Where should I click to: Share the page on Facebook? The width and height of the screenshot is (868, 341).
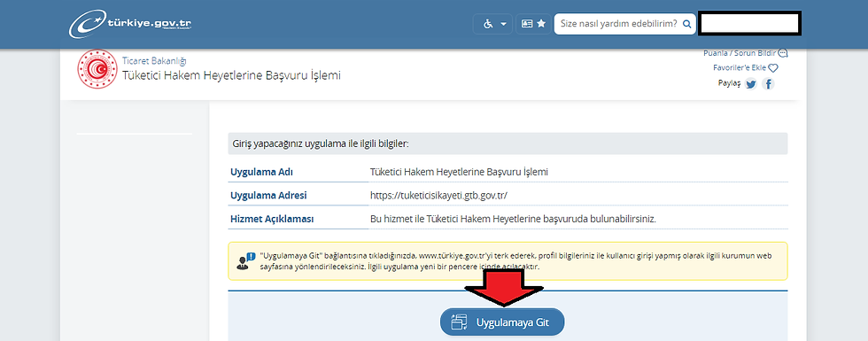pyautogui.click(x=768, y=84)
